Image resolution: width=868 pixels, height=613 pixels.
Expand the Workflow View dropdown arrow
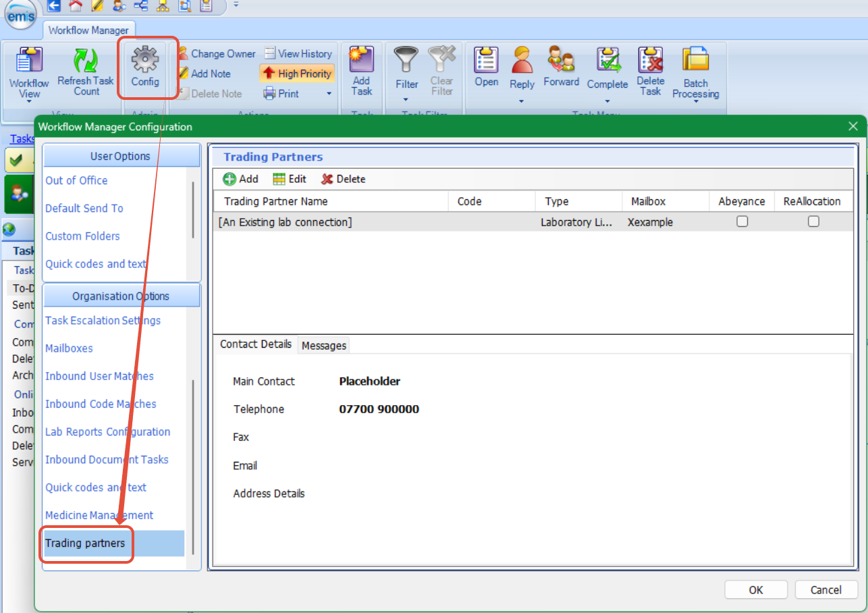[x=29, y=103]
